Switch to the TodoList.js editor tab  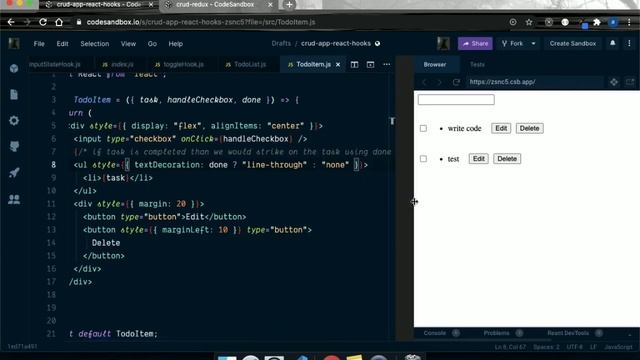coord(245,64)
